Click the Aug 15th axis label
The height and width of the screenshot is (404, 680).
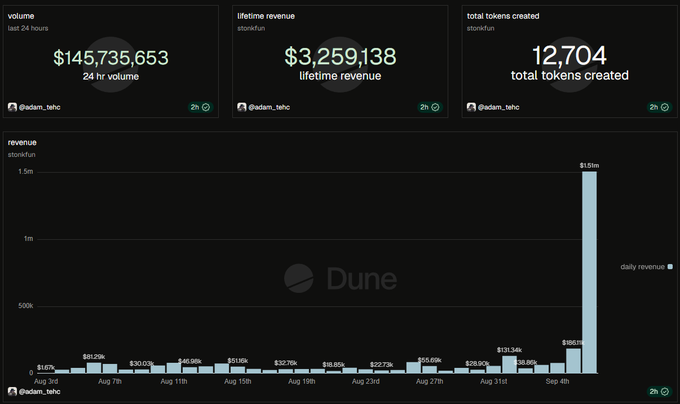[238, 381]
